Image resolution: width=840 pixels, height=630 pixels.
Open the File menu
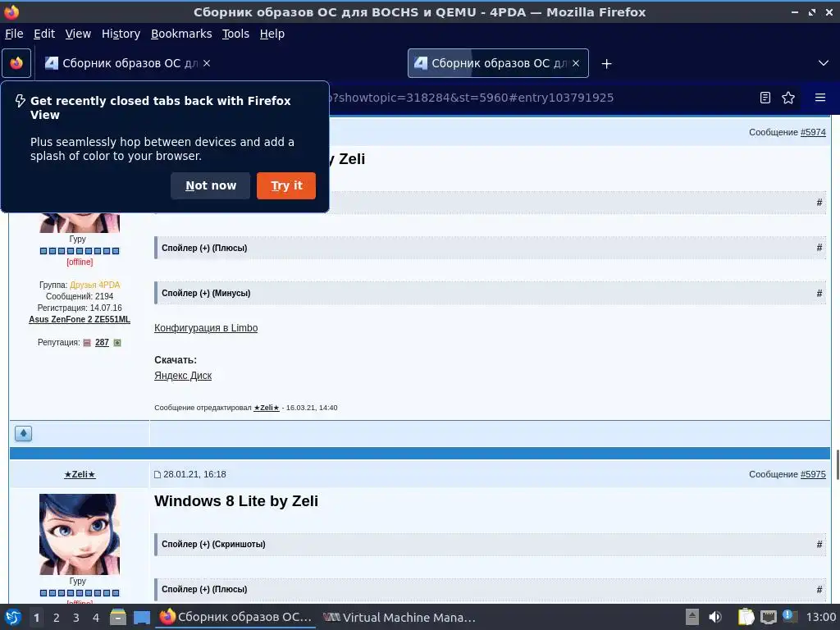pyautogui.click(x=14, y=34)
